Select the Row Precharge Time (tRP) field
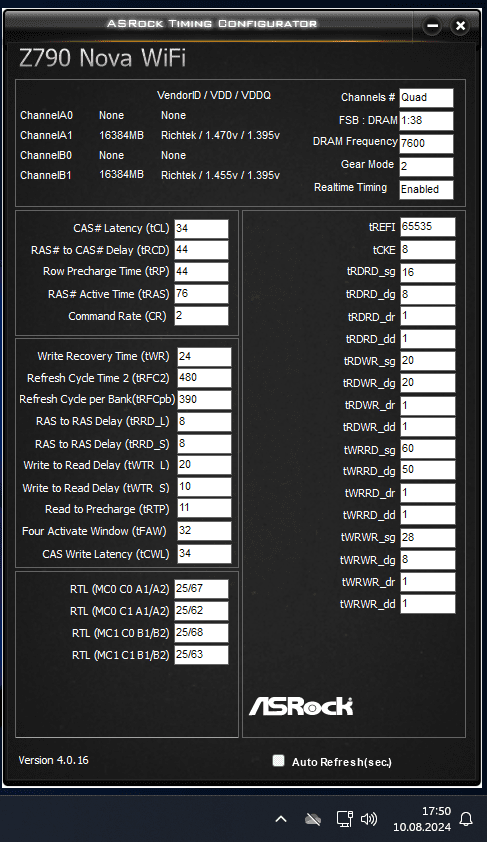The width and height of the screenshot is (487, 842). tap(201, 272)
